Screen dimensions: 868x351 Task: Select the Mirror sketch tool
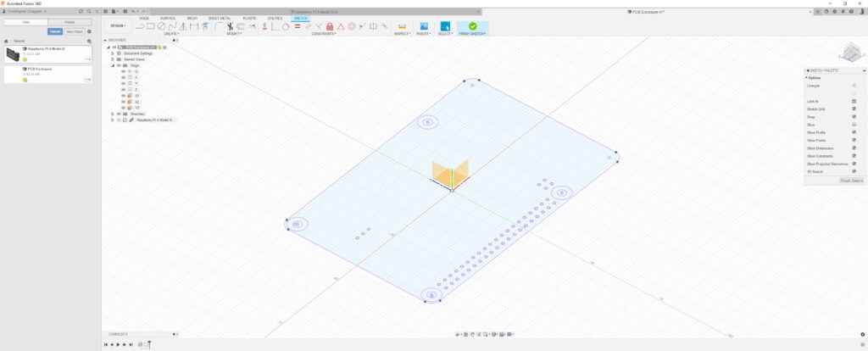coord(183,26)
